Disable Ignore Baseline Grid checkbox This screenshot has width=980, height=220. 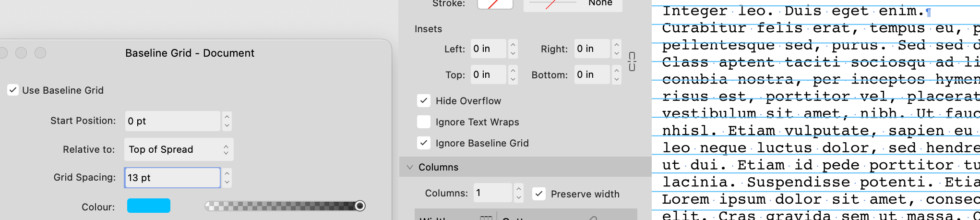423,143
